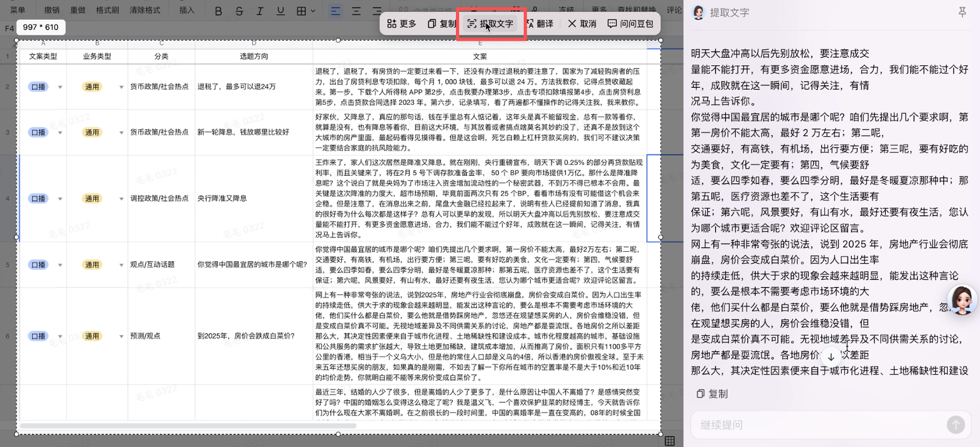Cancel the screenshot with 取消
This screenshot has width=980, height=447.
(x=582, y=24)
